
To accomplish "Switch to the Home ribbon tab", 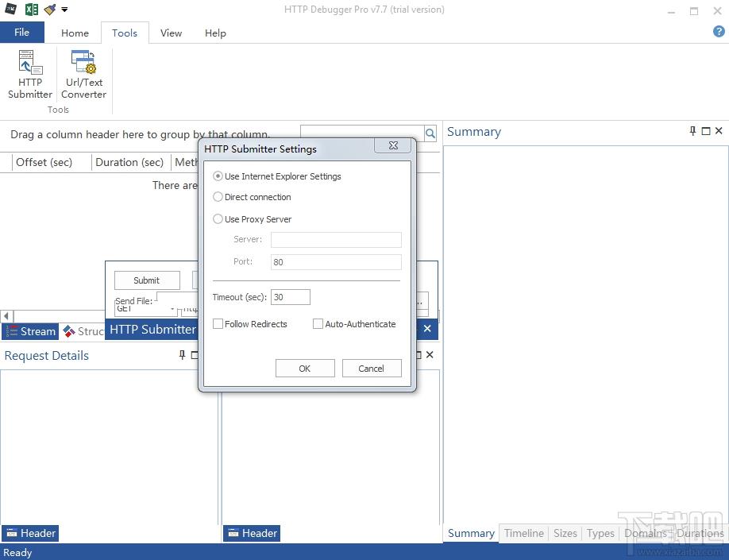I will click(75, 33).
